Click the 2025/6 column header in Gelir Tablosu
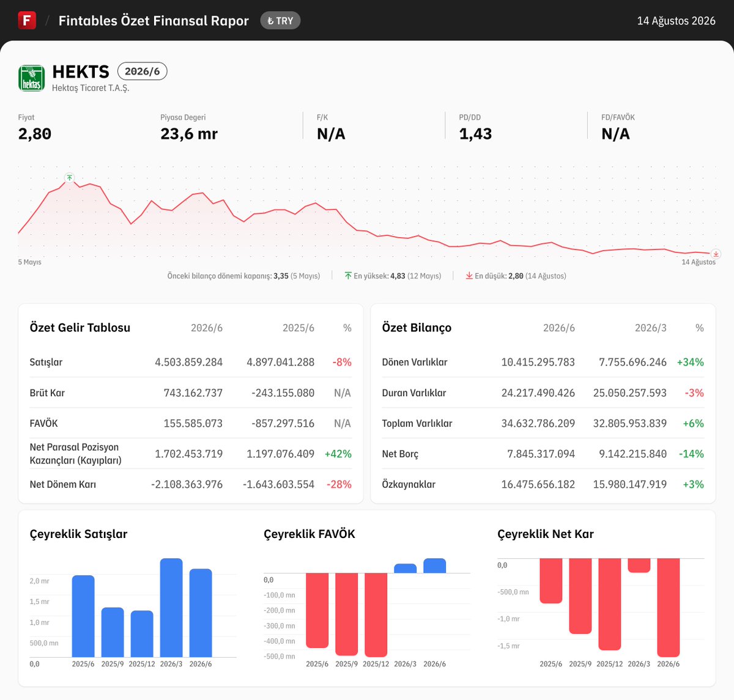Image resolution: width=734 pixels, height=700 pixels. point(298,328)
